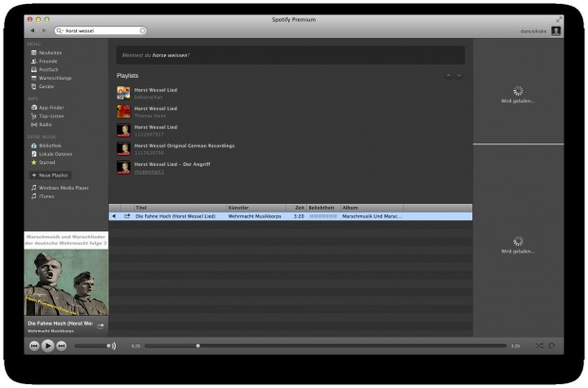Viewport: 588px width, 388px height.
Task: Toggle shuffle playback
Action: (x=539, y=346)
